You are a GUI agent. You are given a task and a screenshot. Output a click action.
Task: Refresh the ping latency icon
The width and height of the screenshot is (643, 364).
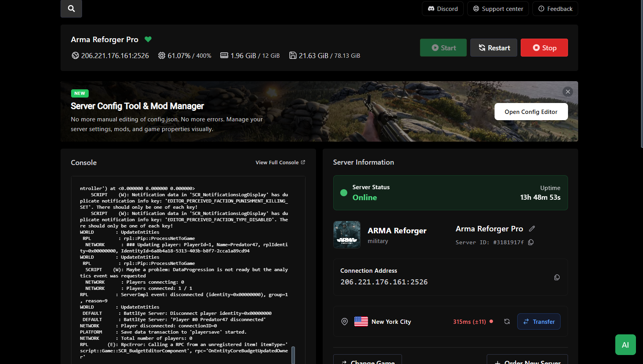[507, 321]
